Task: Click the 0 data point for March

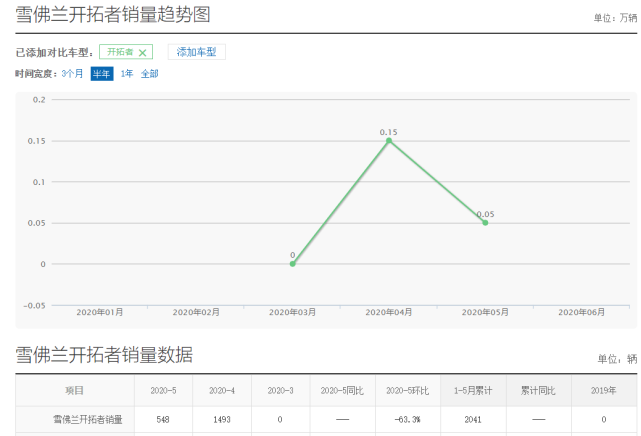Action: tap(293, 264)
